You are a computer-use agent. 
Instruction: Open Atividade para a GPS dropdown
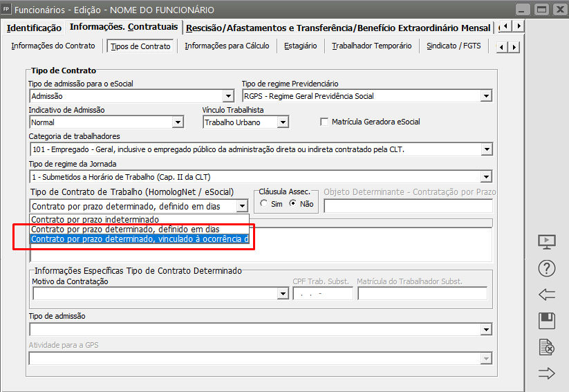pyautogui.click(x=486, y=359)
